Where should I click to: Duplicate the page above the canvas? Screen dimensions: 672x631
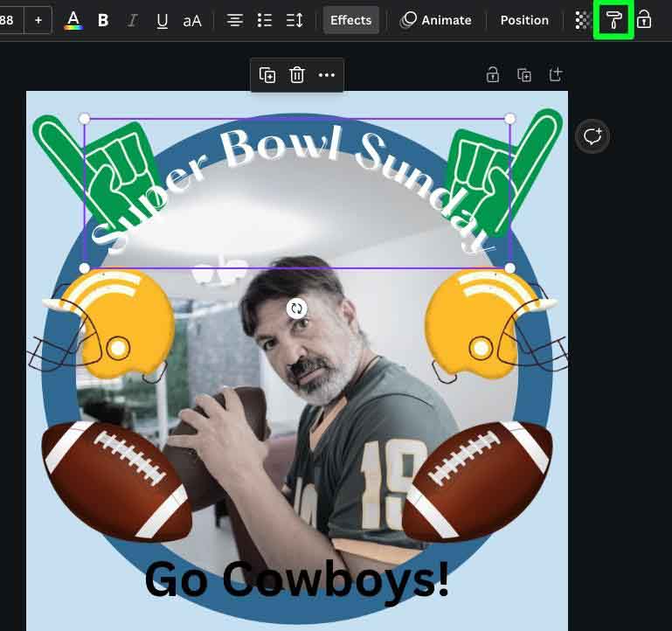click(x=524, y=75)
